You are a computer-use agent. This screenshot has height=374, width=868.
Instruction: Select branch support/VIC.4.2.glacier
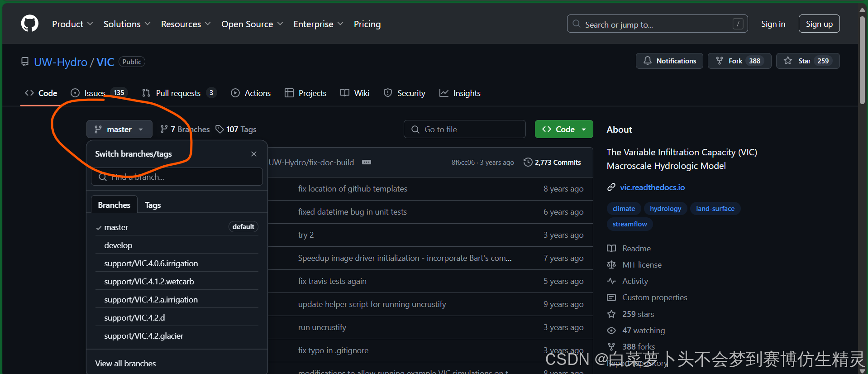click(x=177, y=336)
